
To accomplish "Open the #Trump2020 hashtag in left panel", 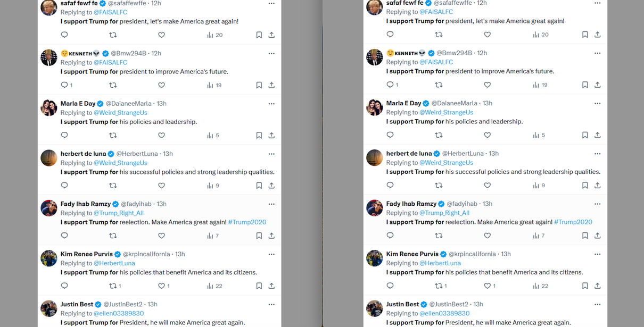I will click(247, 222).
